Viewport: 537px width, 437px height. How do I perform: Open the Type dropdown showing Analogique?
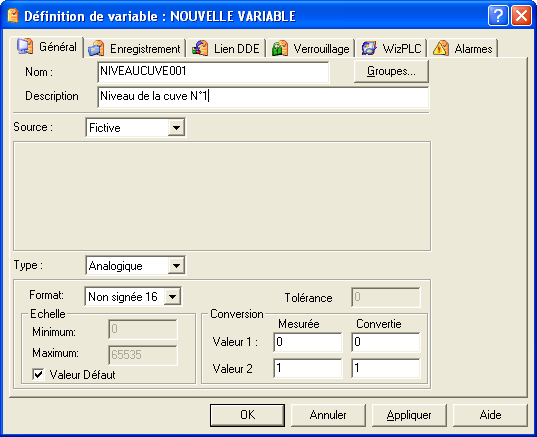tap(176, 265)
